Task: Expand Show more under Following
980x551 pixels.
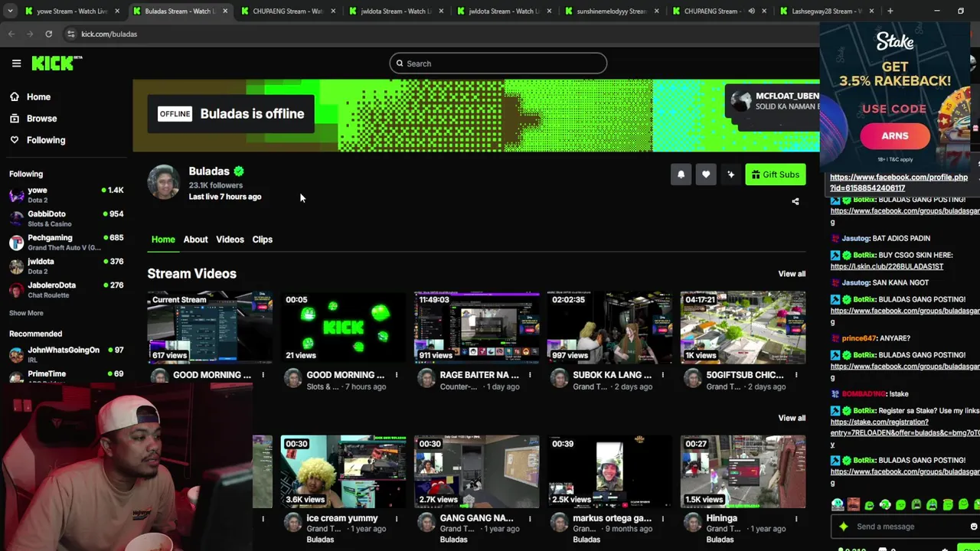Action: click(x=26, y=313)
